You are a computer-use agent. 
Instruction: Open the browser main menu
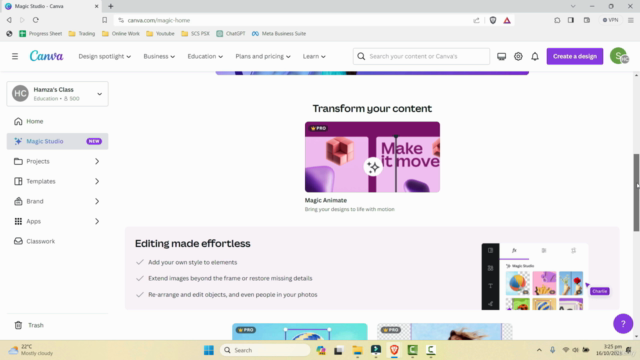[631, 20]
